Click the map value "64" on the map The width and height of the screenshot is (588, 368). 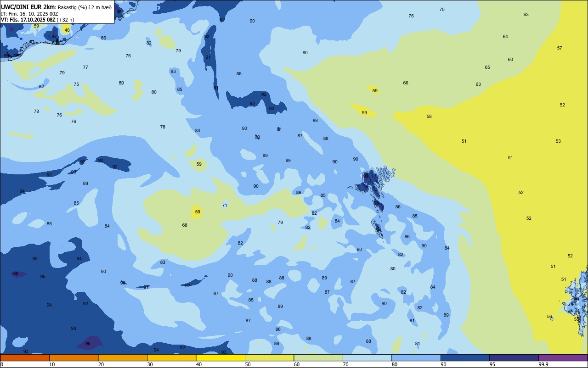[505, 37]
